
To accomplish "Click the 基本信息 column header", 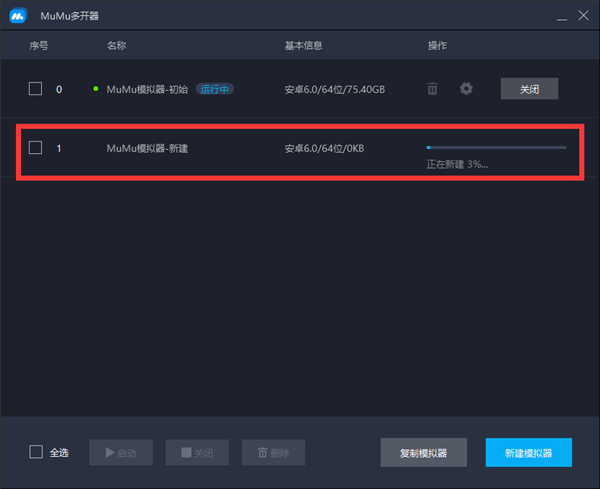I will point(303,46).
